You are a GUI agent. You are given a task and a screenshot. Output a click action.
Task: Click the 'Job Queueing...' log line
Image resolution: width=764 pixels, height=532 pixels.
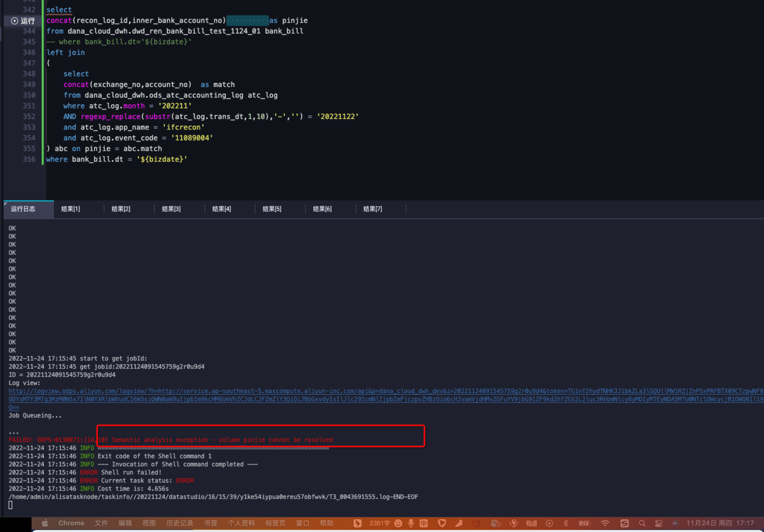pyautogui.click(x=35, y=415)
